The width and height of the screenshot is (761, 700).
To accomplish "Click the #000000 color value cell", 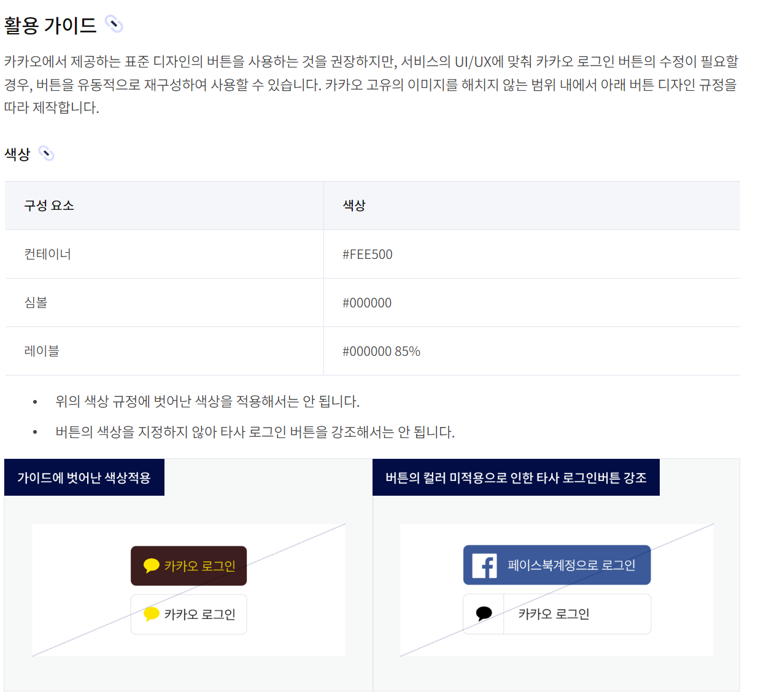I will 531,302.
